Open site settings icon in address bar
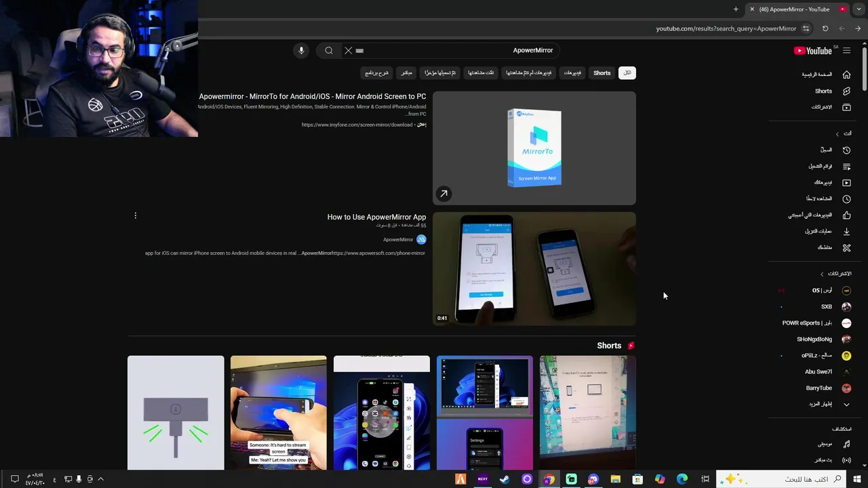This screenshot has width=868, height=488. pyautogui.click(x=806, y=28)
